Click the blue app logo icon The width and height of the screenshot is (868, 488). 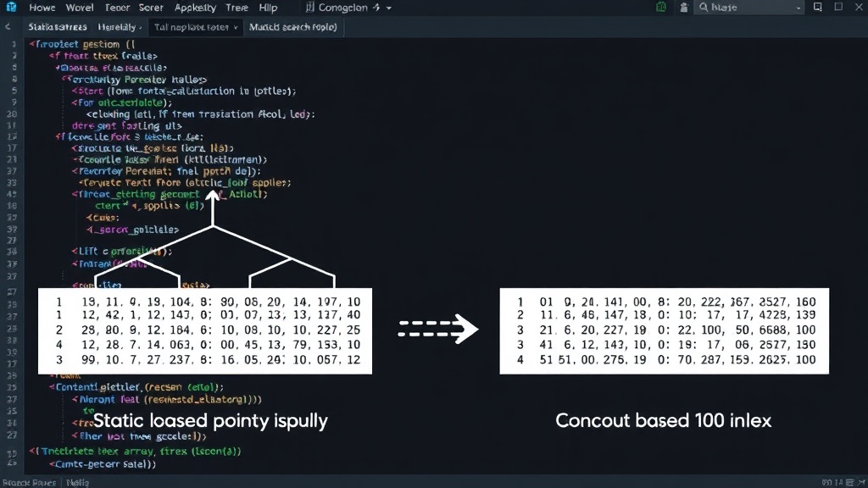pos(11,7)
